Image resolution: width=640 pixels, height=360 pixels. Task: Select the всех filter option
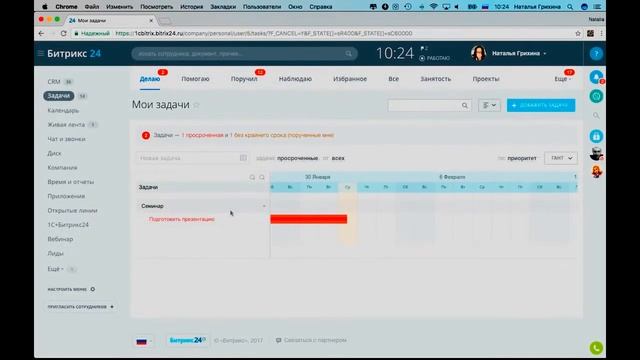(x=338, y=158)
